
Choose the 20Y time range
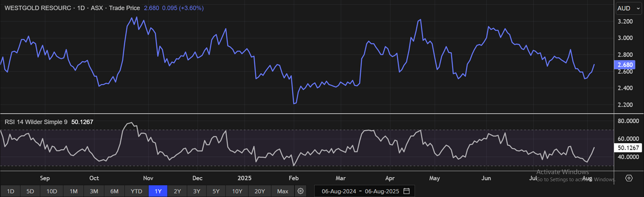[260, 191]
